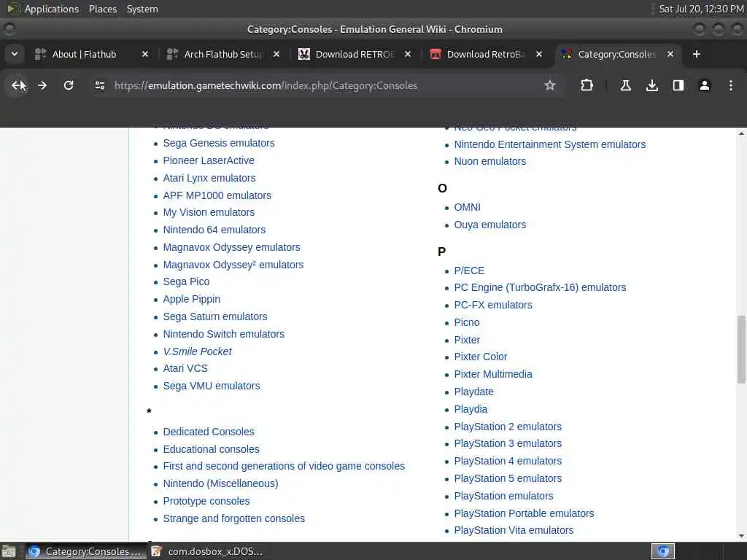Image resolution: width=747 pixels, height=560 pixels.
Task: Open Strange and forgotten consoles link
Action: 234,518
